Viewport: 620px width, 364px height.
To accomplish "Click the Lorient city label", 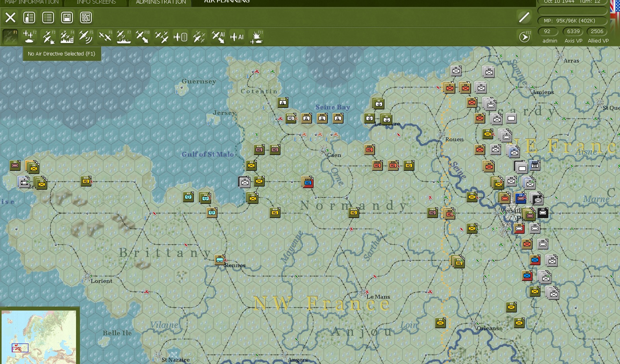I will 101,281.
